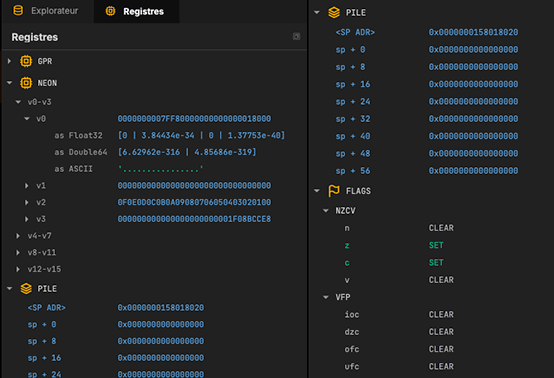The image size is (554, 378).
Task: Click the 'sp + 48' stack row label
Action: (353, 153)
